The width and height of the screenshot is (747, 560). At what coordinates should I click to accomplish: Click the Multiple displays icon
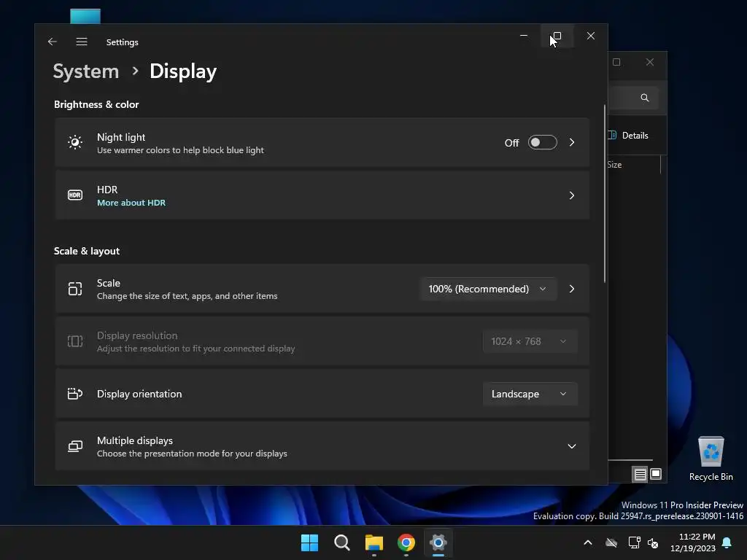tap(75, 446)
